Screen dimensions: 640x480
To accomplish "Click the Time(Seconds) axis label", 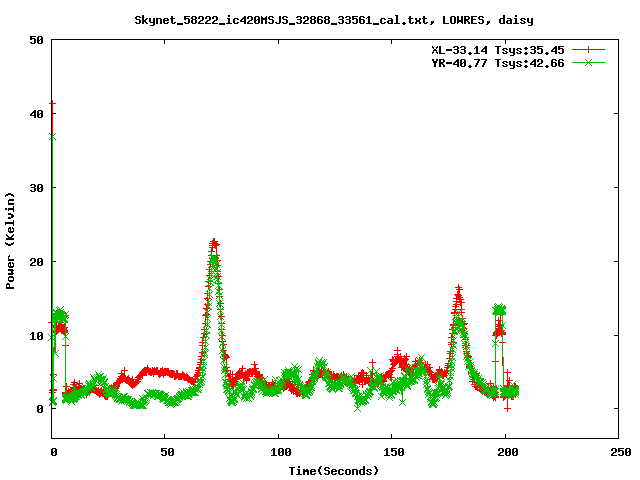I will tap(334, 471).
